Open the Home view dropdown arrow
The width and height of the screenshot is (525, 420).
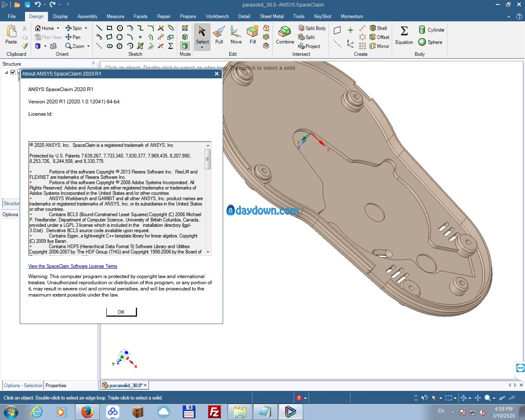pyautogui.click(x=58, y=28)
